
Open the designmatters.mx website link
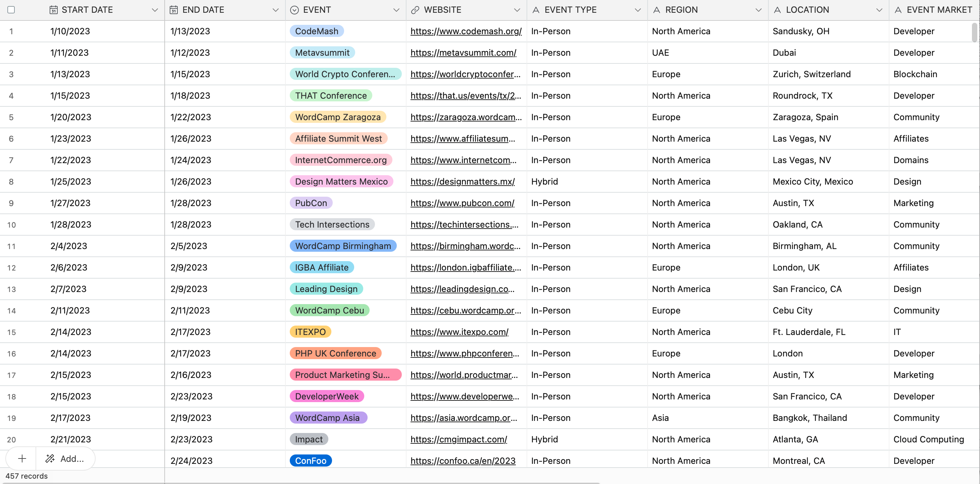462,182
